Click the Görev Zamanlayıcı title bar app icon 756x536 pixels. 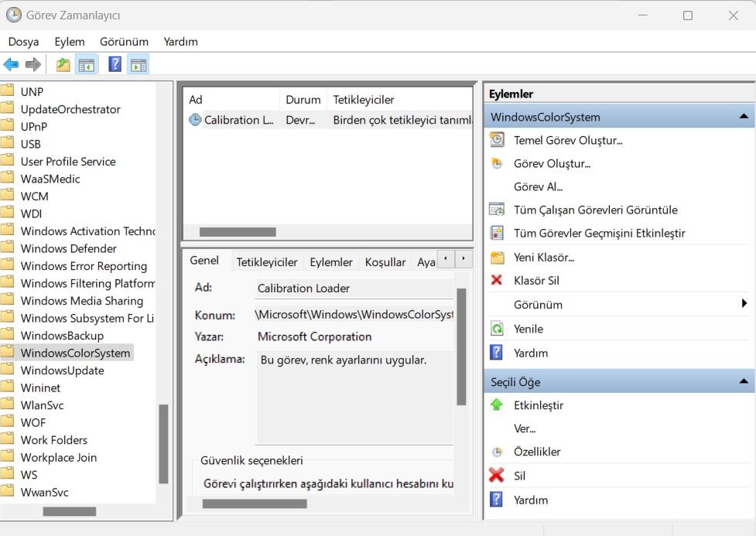click(13, 15)
